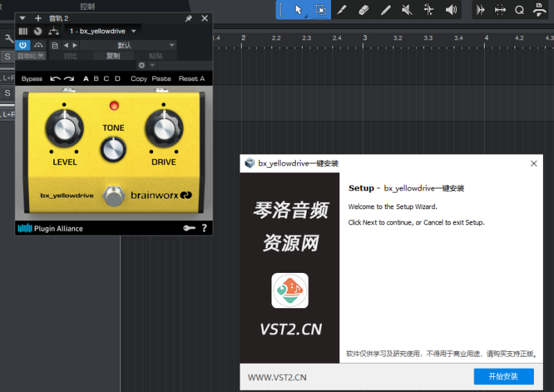Toggle the blue plugin power button
Viewport: 554px width, 392px height.
pos(23,45)
